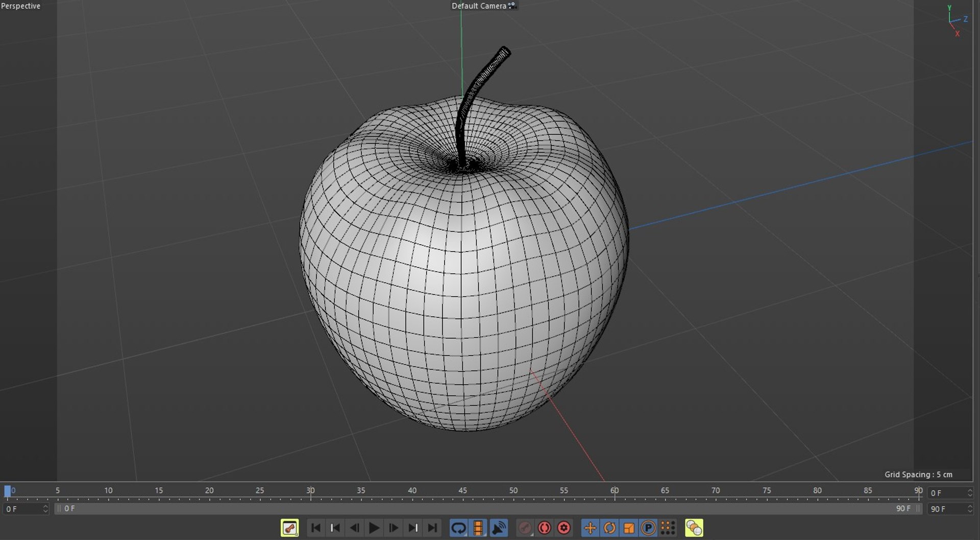980x540 pixels.
Task: Open the film strip frame rate options
Action: coord(478,528)
